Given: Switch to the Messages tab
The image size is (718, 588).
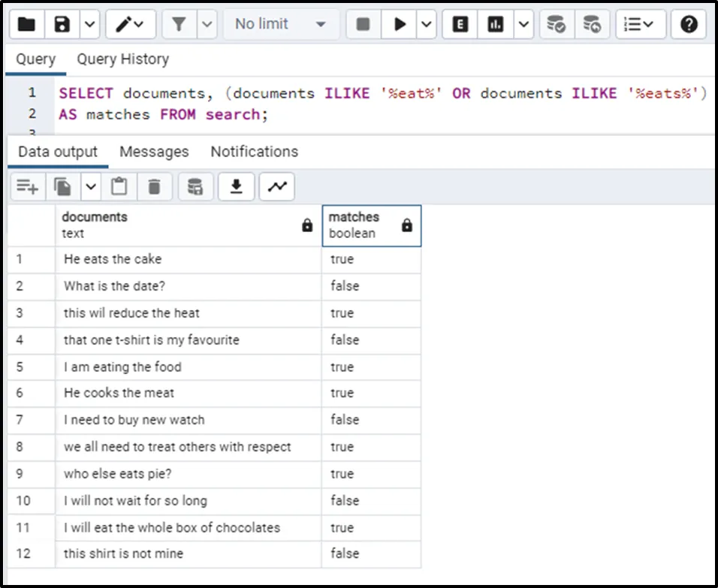Looking at the screenshot, I should point(154,152).
